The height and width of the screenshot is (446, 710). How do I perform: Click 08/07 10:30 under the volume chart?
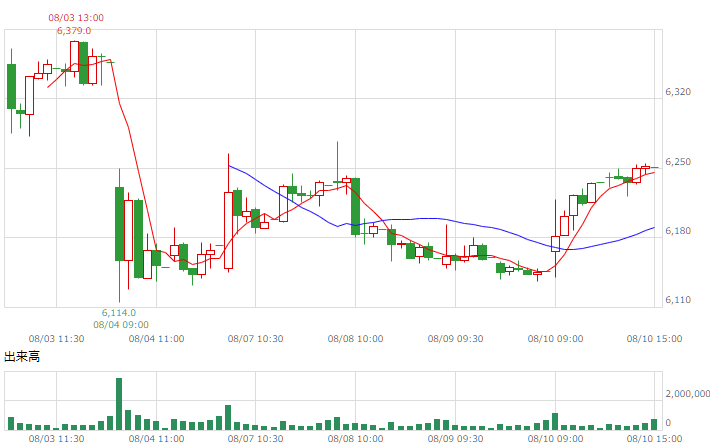pyautogui.click(x=255, y=439)
